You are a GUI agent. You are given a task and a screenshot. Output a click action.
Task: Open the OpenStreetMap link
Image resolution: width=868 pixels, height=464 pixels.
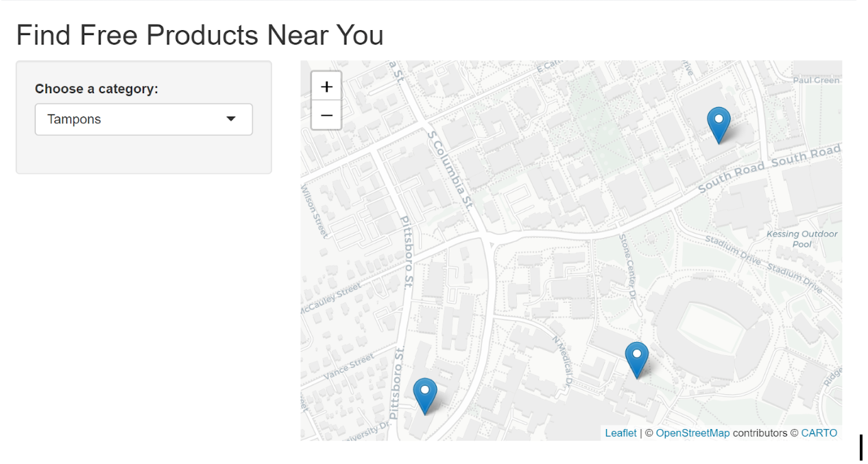click(x=692, y=433)
